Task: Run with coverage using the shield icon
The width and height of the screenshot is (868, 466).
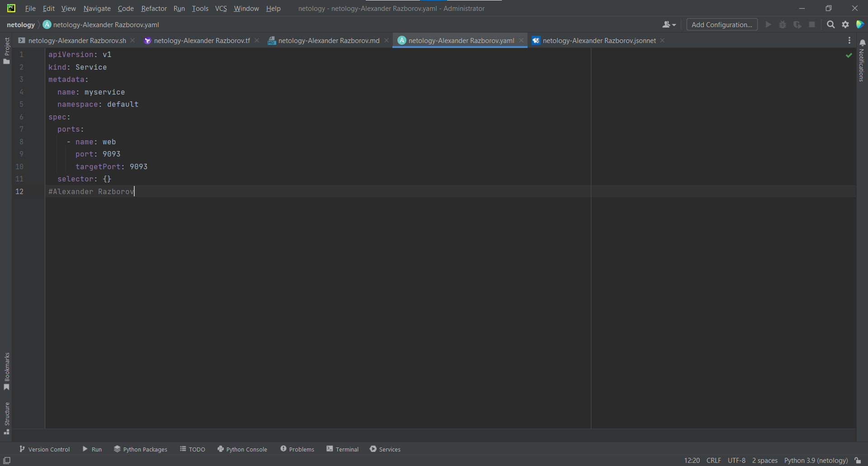Action: 797,24
